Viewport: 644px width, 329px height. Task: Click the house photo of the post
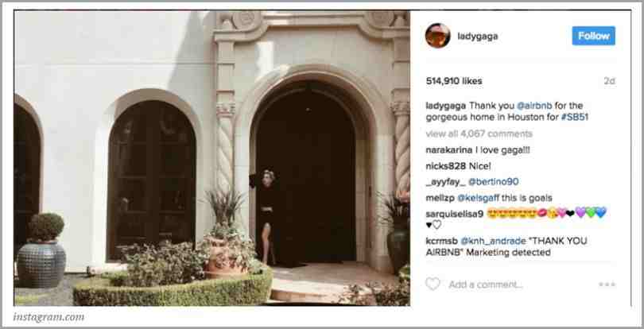[212, 158]
